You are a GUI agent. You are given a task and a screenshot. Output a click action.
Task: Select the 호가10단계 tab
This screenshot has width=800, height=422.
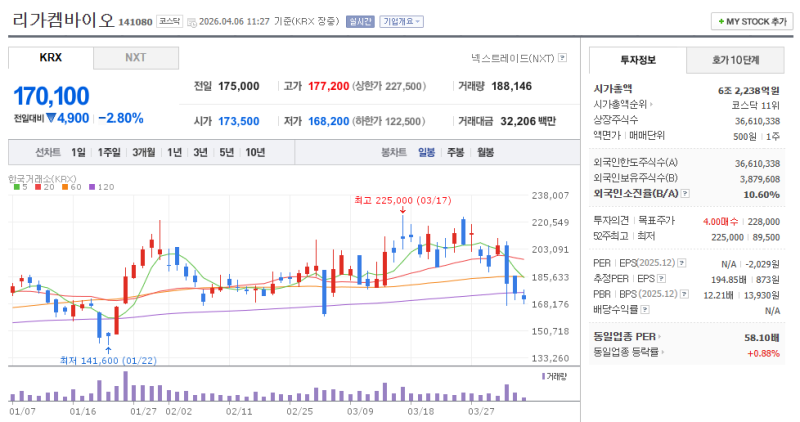click(735, 60)
